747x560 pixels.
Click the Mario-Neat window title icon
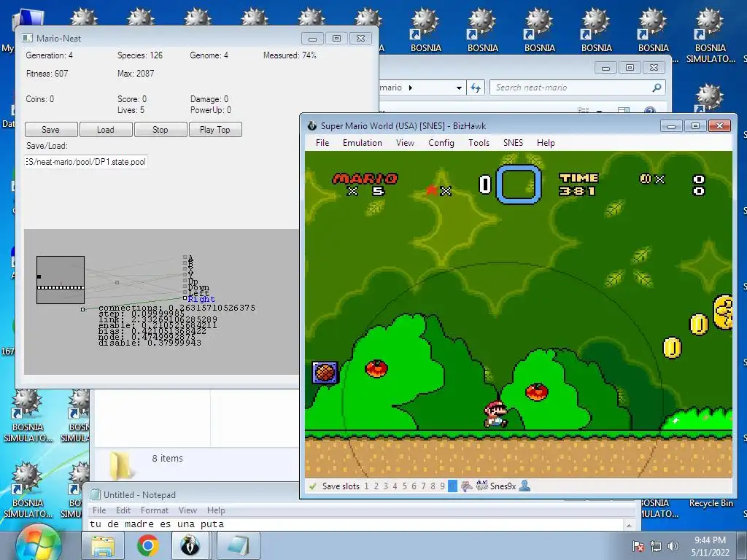tap(28, 38)
